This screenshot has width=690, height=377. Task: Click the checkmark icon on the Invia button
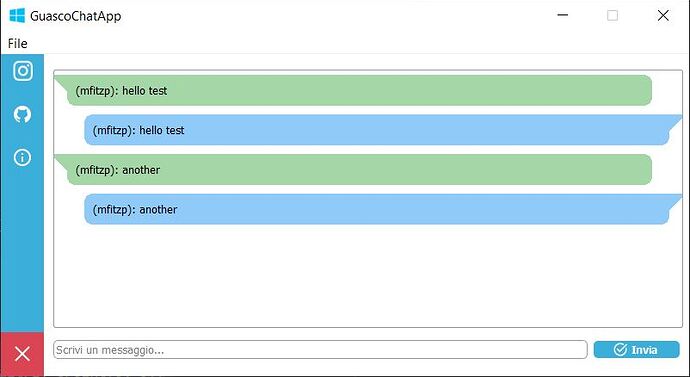coord(620,350)
